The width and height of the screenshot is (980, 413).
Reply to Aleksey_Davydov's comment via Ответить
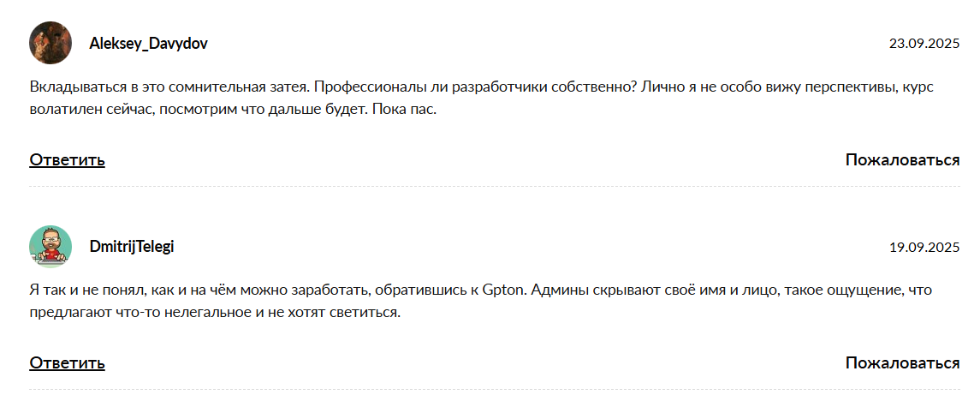67,159
